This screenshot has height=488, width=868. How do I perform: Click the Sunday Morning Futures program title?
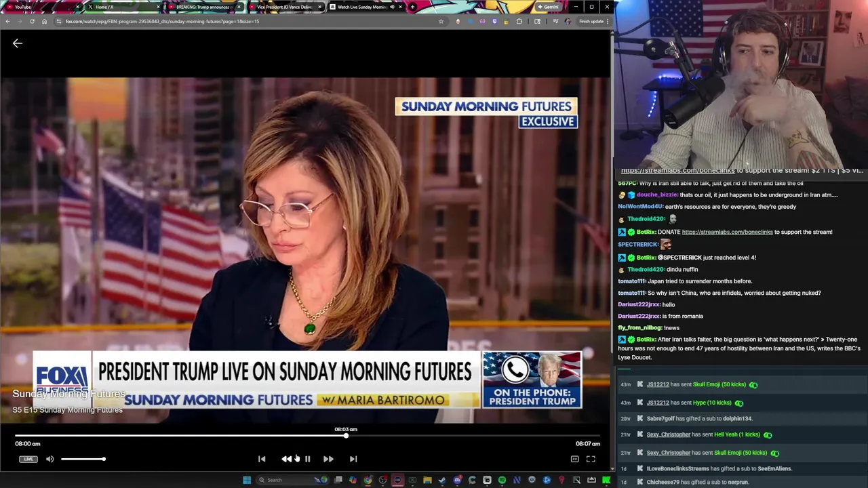click(68, 394)
